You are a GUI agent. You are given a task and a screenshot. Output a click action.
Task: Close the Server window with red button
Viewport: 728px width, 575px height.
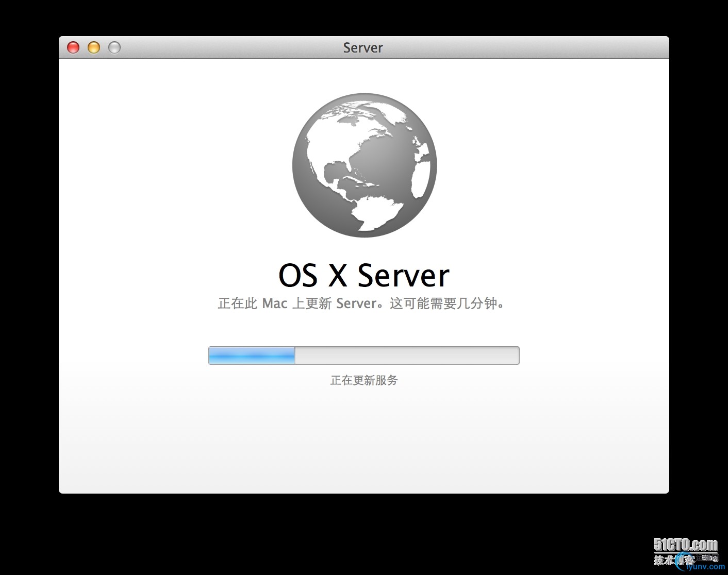pos(73,47)
